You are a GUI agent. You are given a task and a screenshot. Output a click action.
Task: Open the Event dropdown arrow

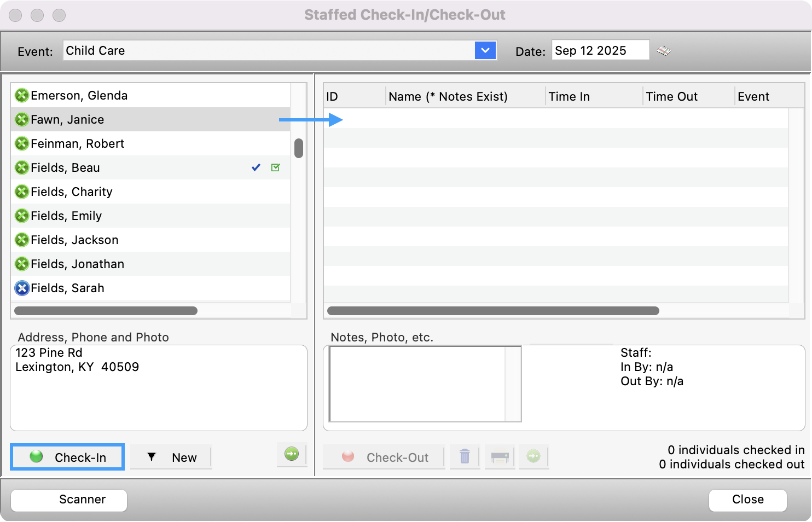click(x=485, y=50)
